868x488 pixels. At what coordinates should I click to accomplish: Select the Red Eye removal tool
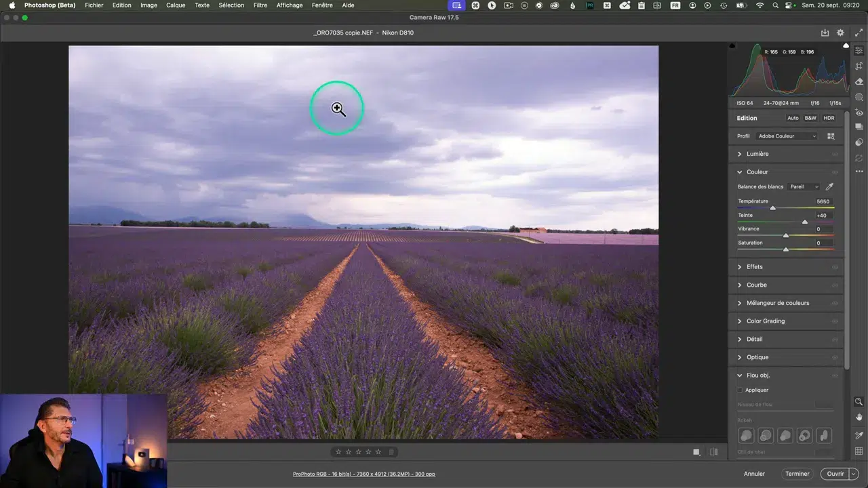[x=859, y=113]
